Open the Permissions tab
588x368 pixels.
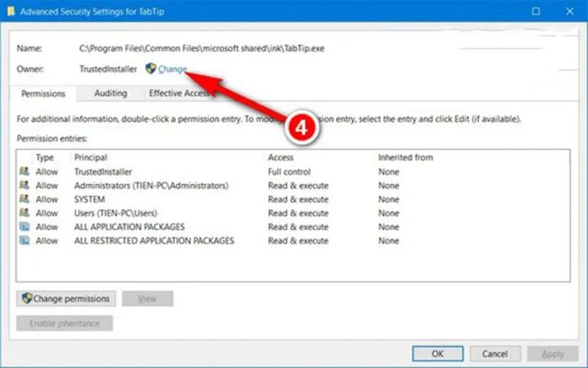pos(43,94)
